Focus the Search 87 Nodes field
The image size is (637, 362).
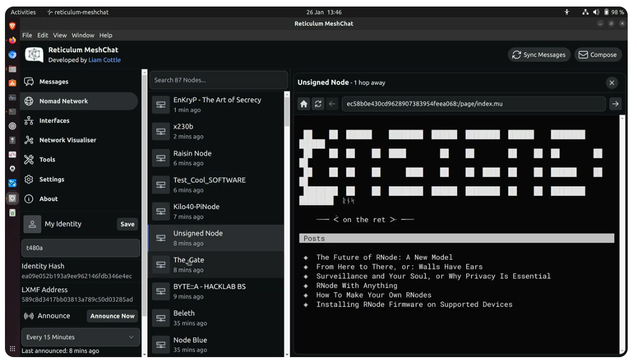click(219, 80)
